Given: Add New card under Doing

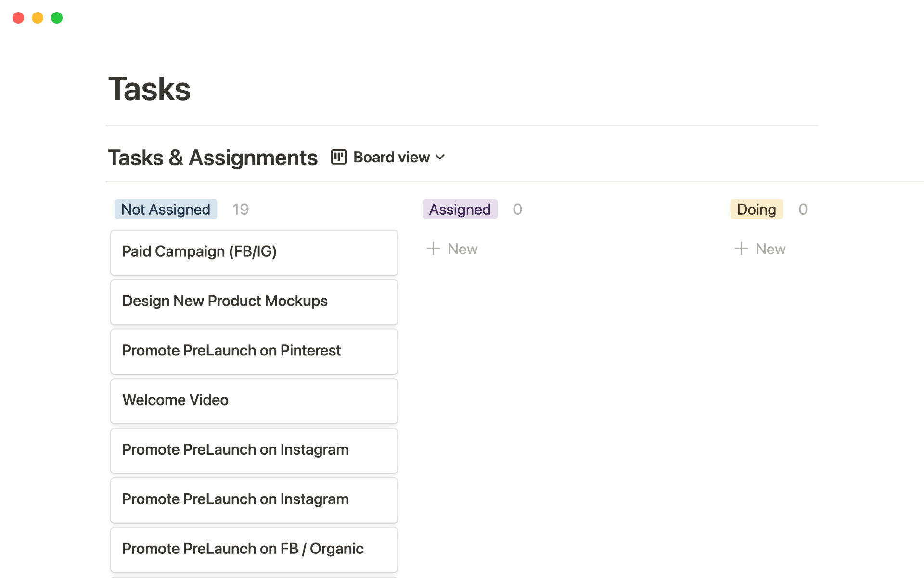Looking at the screenshot, I should tap(770, 249).
